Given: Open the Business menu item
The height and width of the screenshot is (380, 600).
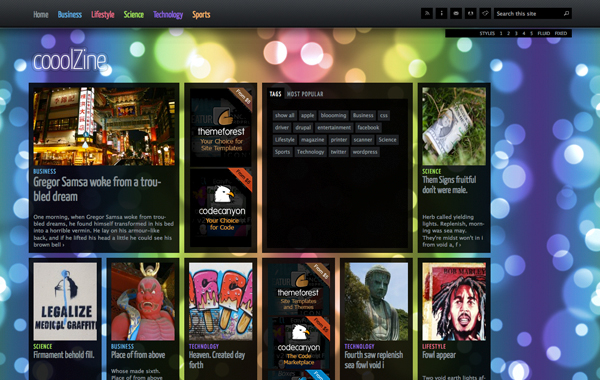Looking at the screenshot, I should coord(70,15).
